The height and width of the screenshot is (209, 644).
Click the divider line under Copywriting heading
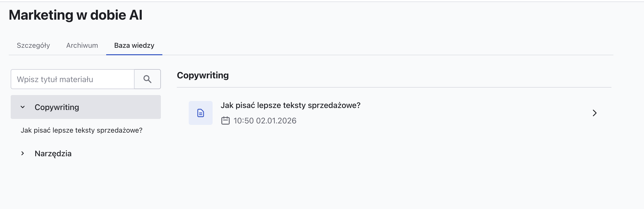click(x=394, y=87)
